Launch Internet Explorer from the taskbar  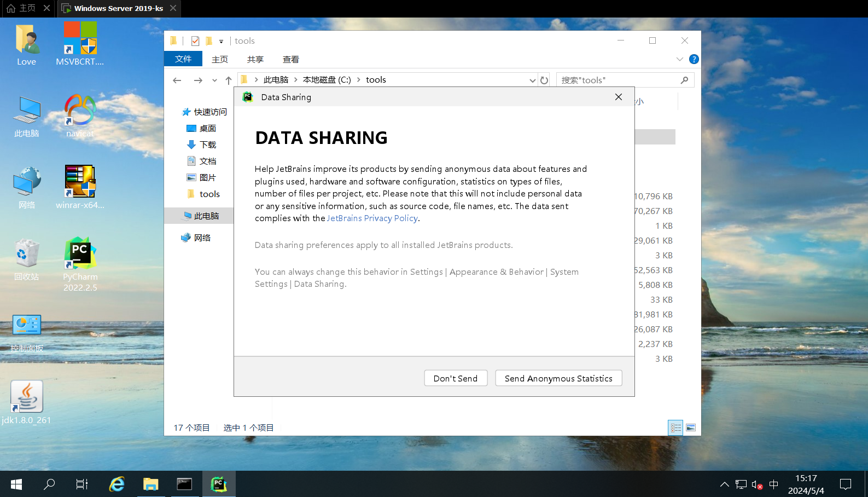point(116,484)
